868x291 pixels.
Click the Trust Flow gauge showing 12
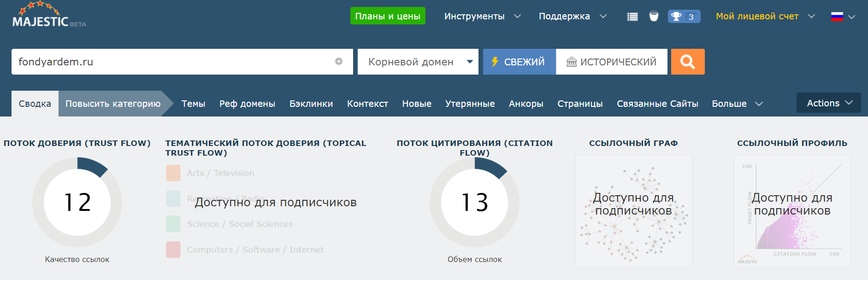point(77,202)
